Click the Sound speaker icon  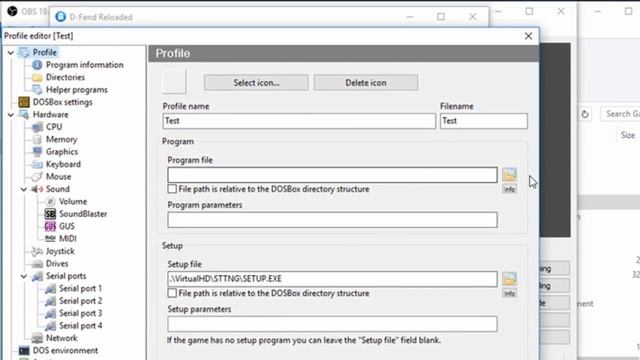click(37, 189)
